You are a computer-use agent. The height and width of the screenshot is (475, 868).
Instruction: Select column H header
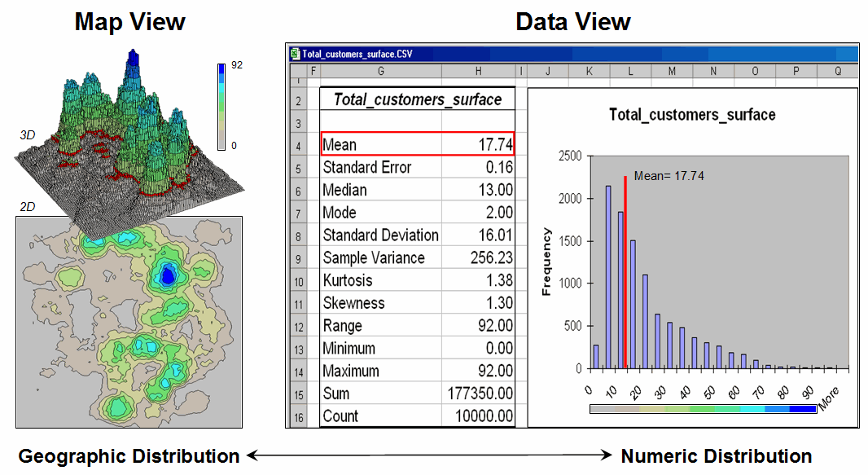pyautogui.click(x=478, y=72)
